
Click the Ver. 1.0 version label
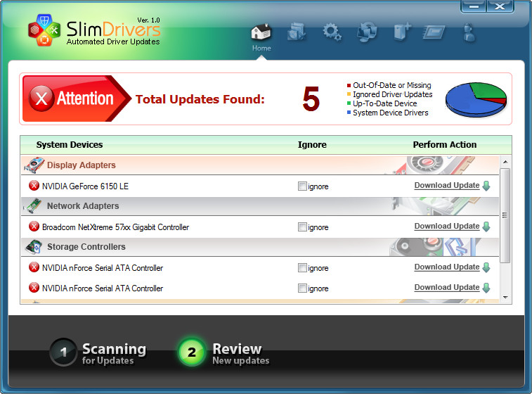coord(148,20)
